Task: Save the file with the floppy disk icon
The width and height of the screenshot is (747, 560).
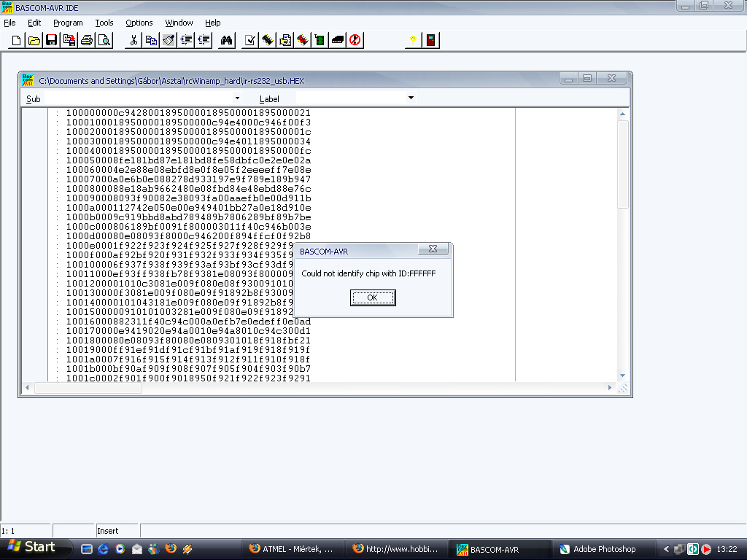Action: 52,41
